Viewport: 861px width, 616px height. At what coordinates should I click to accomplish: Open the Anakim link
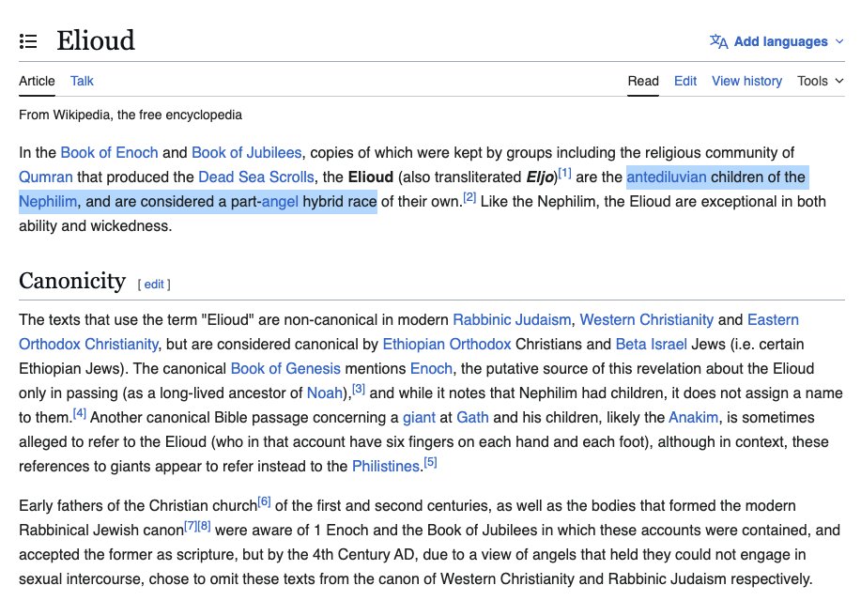click(693, 417)
